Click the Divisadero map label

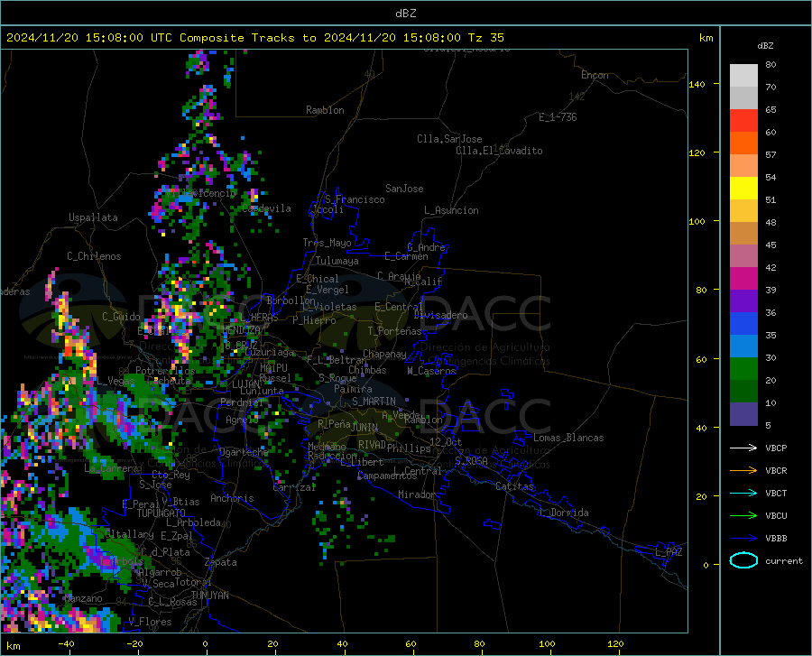pyautogui.click(x=440, y=315)
